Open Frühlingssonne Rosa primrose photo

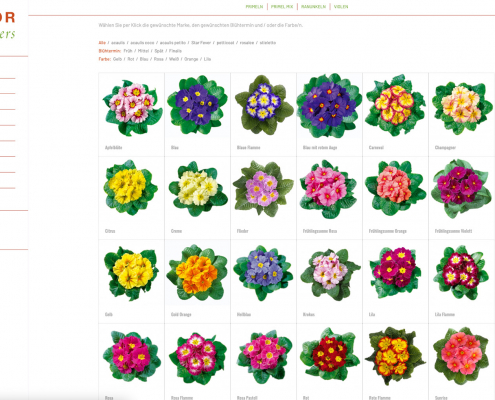(329, 189)
